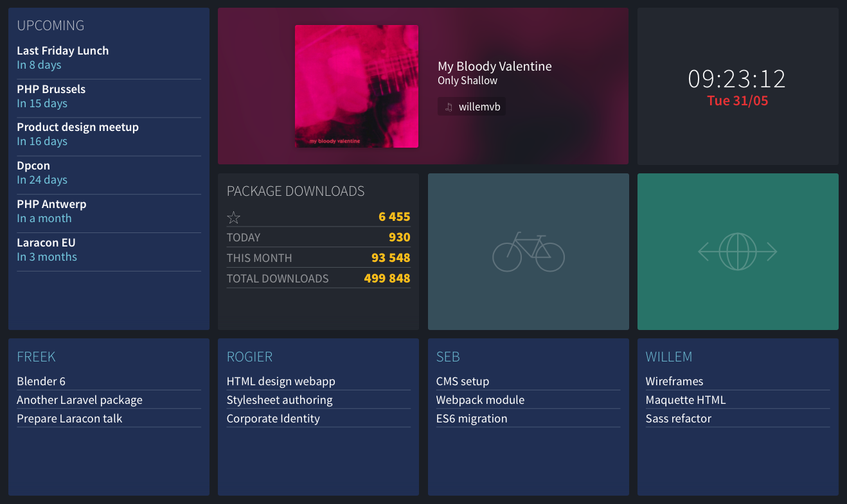Select Freek's task Blender 6
The height and width of the screenshot is (504, 847).
41,381
